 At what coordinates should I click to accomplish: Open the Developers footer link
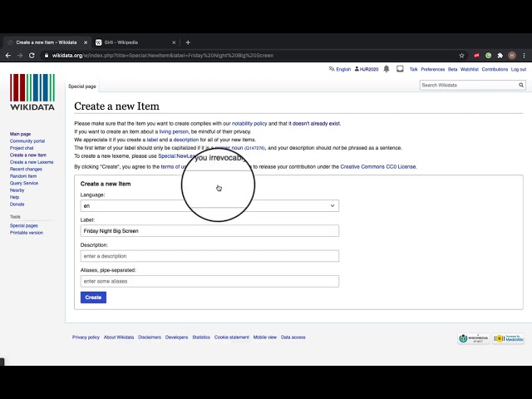tap(177, 337)
